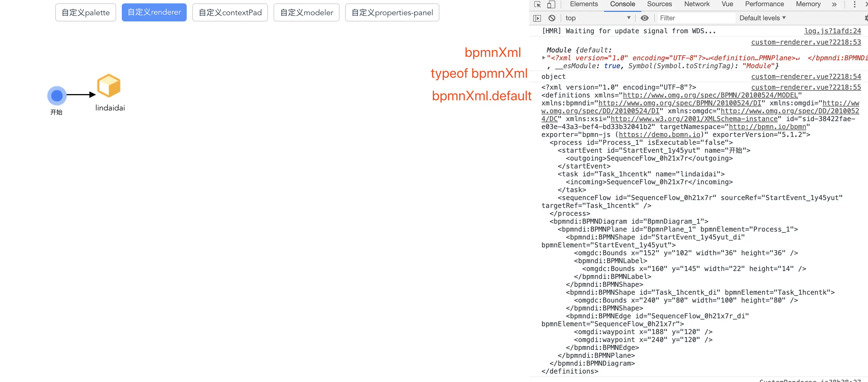The width and height of the screenshot is (868, 382).
Task: Show the console sidebar icon
Action: [x=537, y=18]
